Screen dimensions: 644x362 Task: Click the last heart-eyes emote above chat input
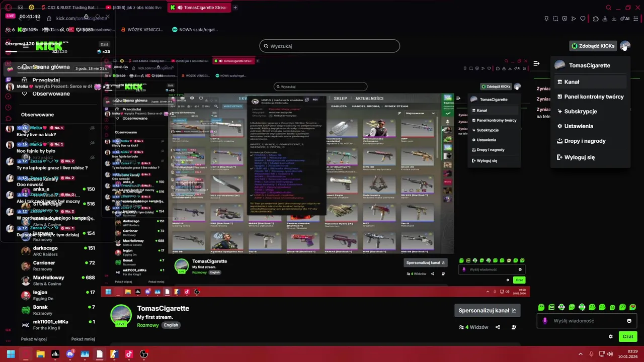coord(633,307)
